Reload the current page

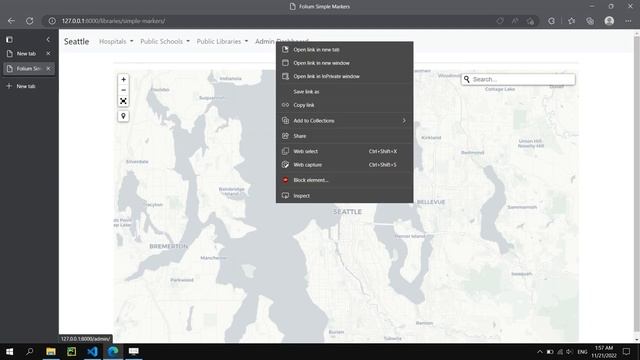point(29,21)
